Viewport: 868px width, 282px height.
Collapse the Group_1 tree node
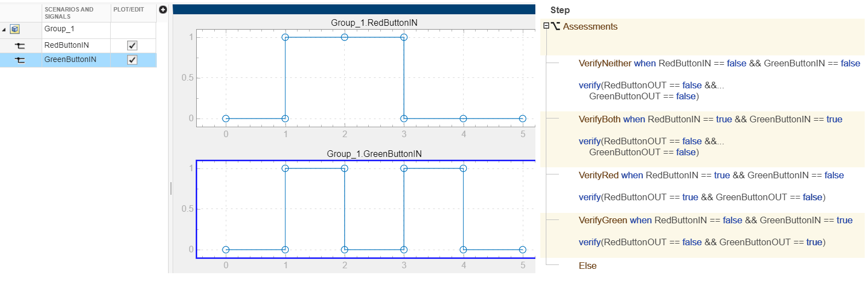(x=4, y=30)
